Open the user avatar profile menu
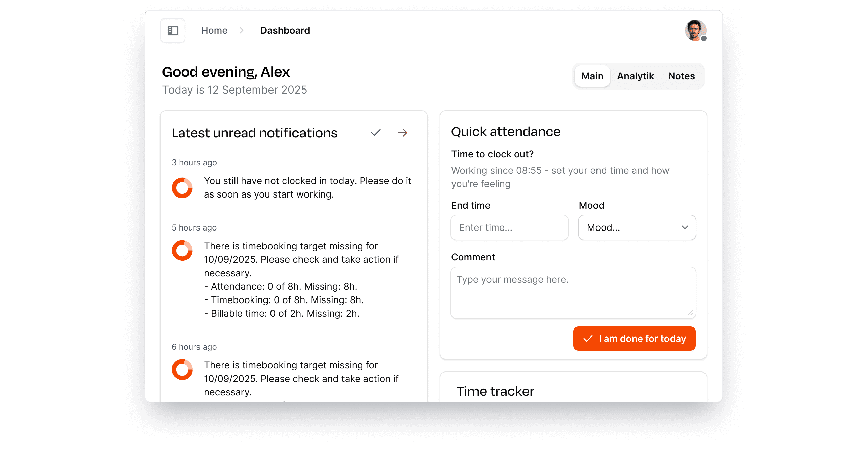 click(695, 30)
